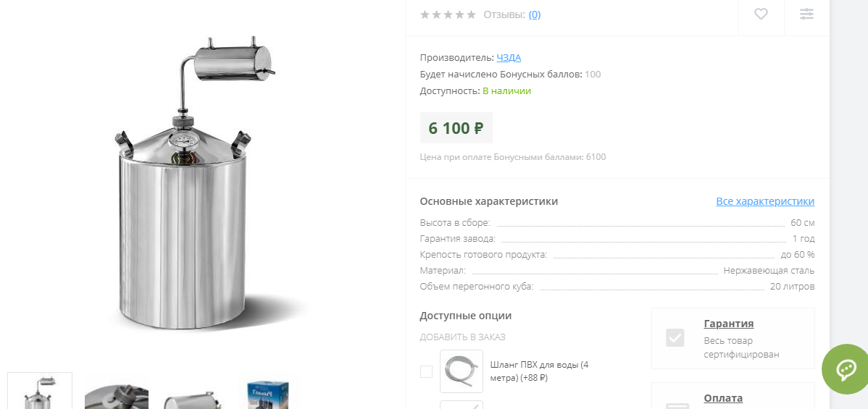Open the Оплата info link
The image size is (868, 409).
723,398
